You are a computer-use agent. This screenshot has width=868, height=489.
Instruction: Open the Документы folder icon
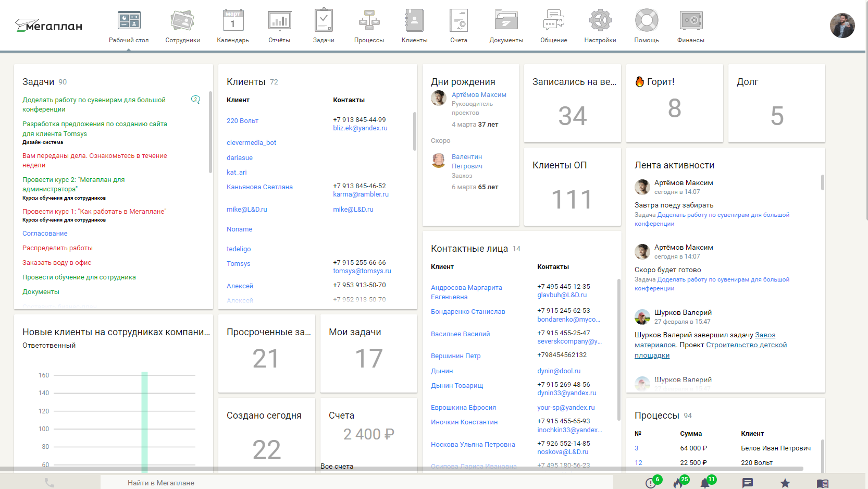[506, 20]
